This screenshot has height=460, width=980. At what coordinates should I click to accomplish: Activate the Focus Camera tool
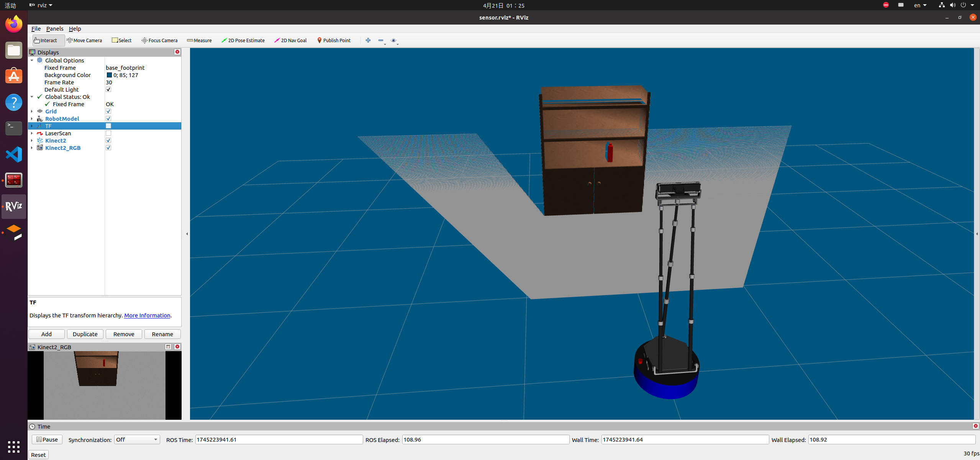(x=159, y=40)
